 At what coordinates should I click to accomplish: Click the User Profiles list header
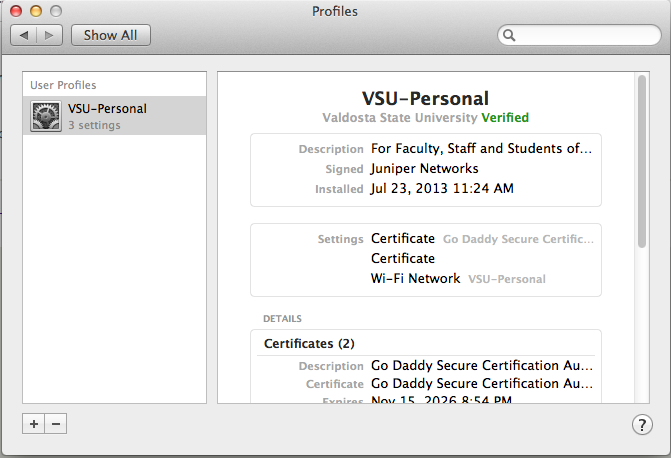click(x=63, y=85)
